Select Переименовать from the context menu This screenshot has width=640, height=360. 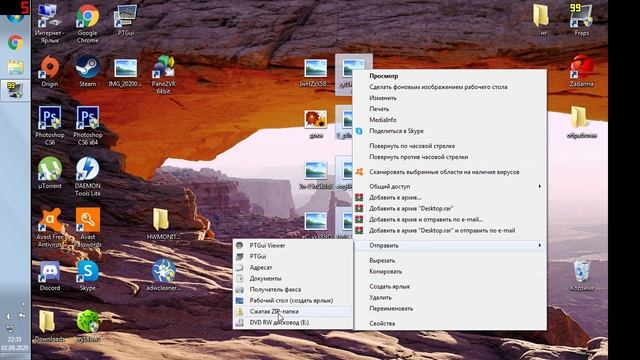tap(450, 309)
